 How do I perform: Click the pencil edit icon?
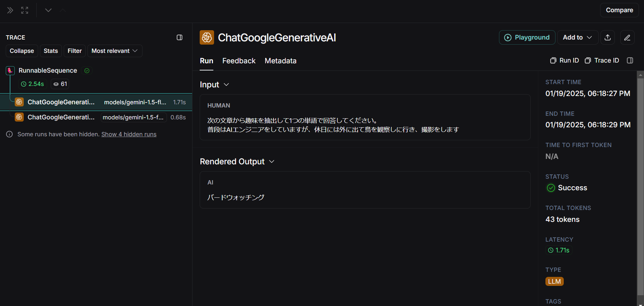pyautogui.click(x=627, y=37)
